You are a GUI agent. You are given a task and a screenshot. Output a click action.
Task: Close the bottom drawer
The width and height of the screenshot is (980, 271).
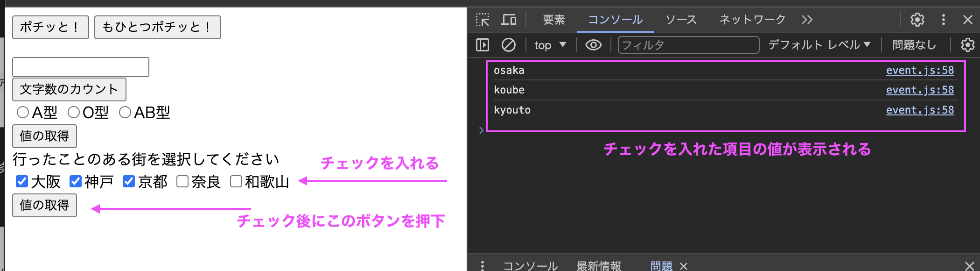(969, 265)
